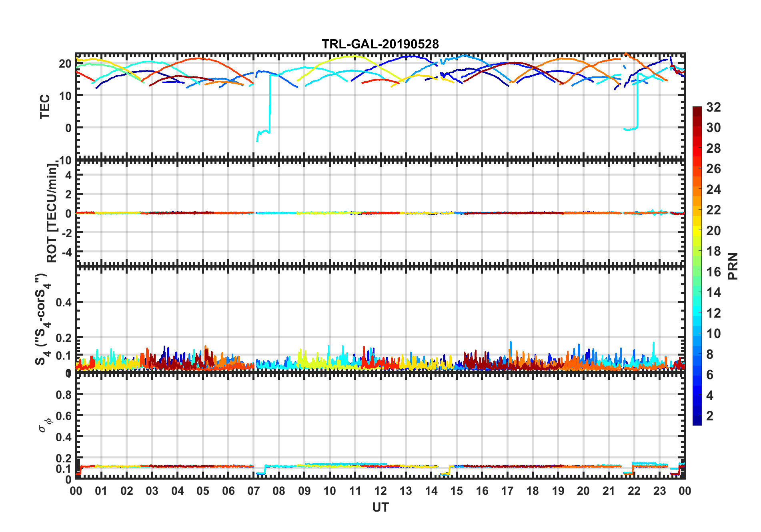Select colorbar tick label 8 on PRN scale
The height and width of the screenshot is (532, 761).
pos(710,354)
